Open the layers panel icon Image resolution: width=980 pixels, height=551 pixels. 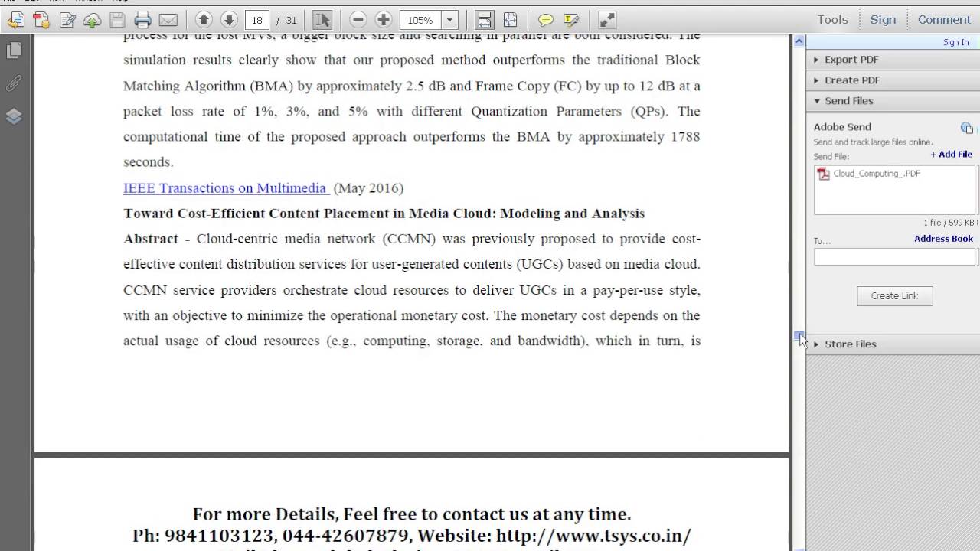click(x=14, y=116)
